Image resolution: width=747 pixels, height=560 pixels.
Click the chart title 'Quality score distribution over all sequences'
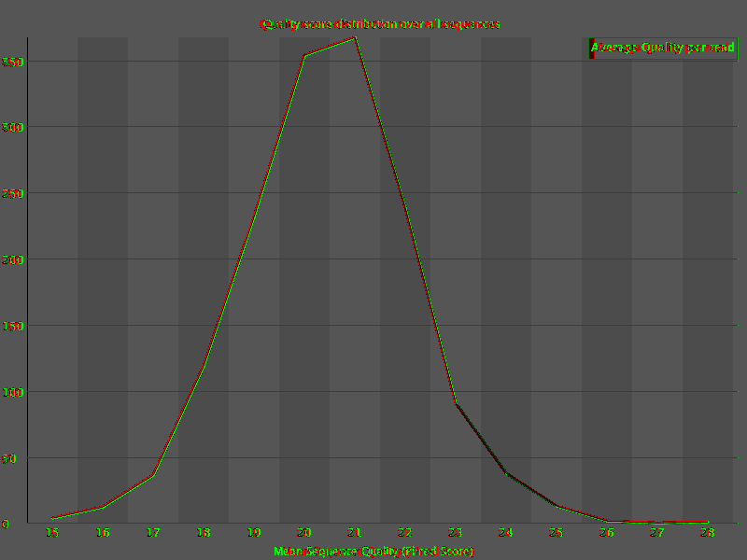(380, 24)
